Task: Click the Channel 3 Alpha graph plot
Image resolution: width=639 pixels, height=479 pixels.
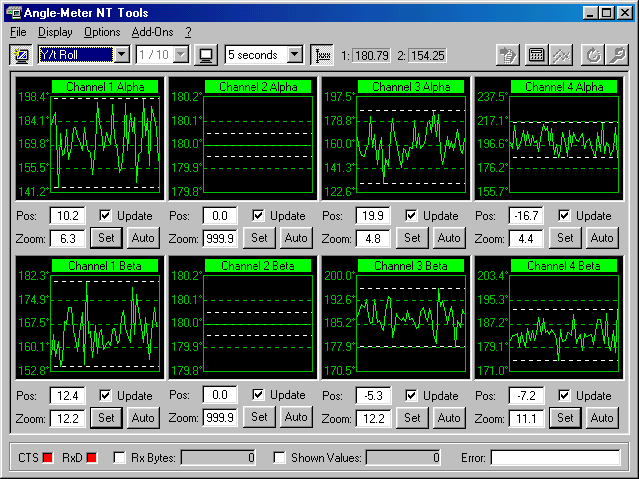Action: coord(411,144)
